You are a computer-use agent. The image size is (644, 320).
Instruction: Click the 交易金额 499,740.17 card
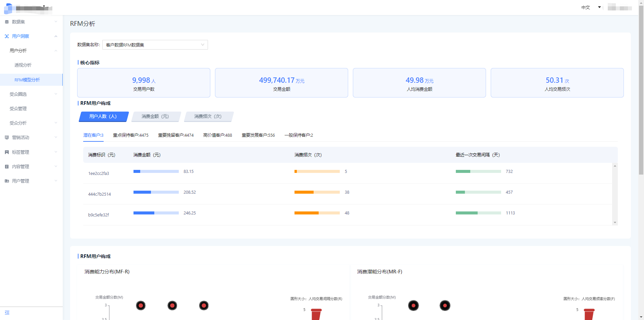click(x=281, y=83)
